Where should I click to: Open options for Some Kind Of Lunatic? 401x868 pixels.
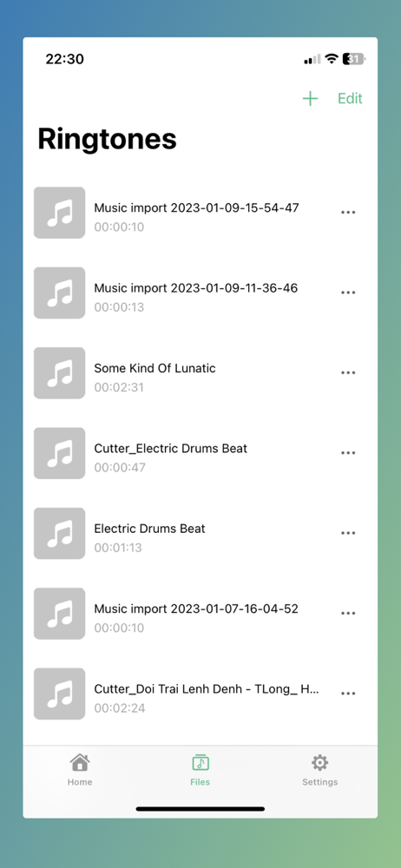click(348, 372)
